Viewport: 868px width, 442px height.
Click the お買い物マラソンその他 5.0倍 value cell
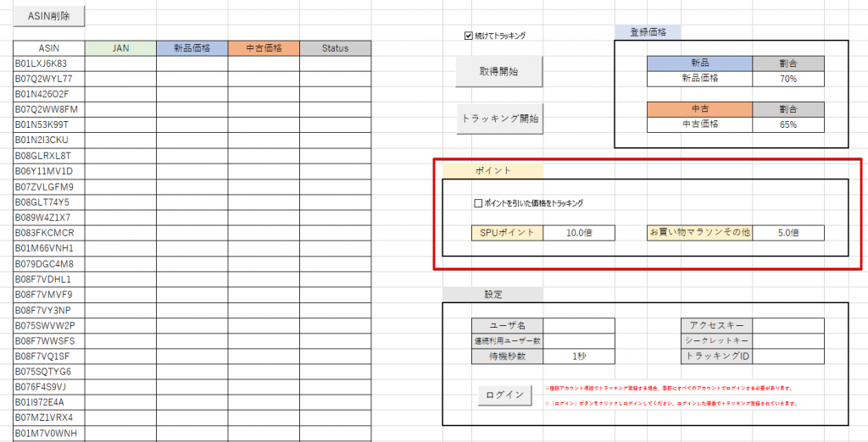point(787,232)
